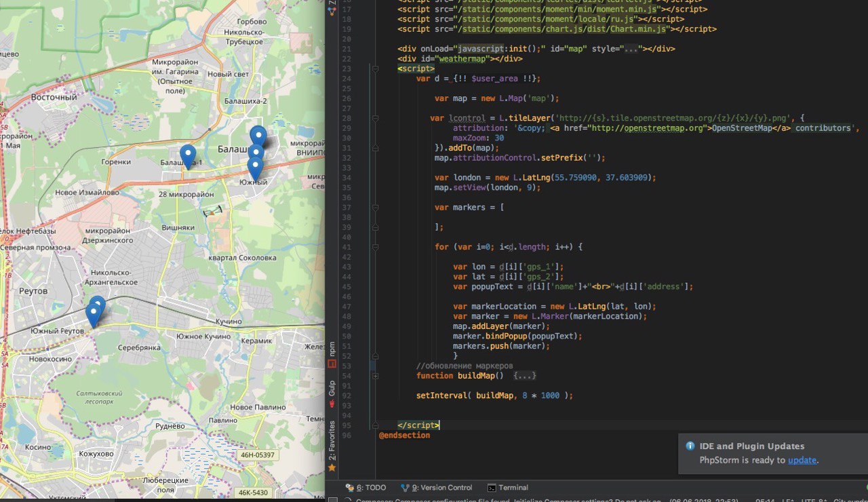
Task: Click the 'Восточный' map label
Action: click(54, 98)
